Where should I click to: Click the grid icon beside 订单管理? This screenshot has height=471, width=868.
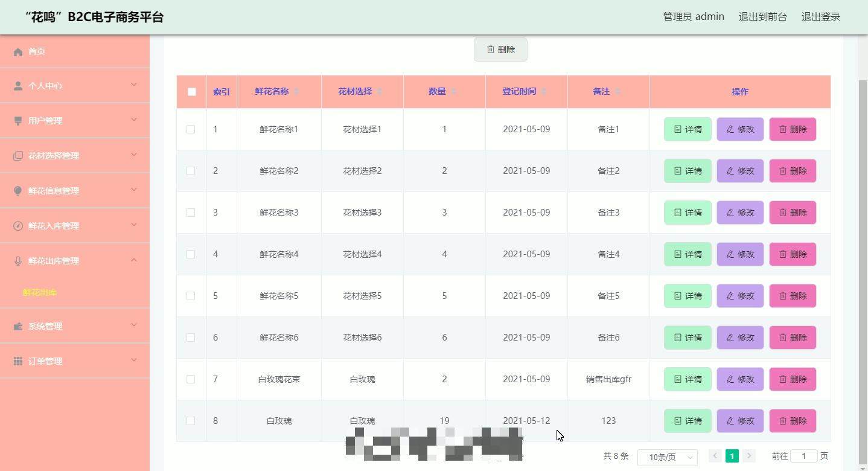click(x=18, y=361)
